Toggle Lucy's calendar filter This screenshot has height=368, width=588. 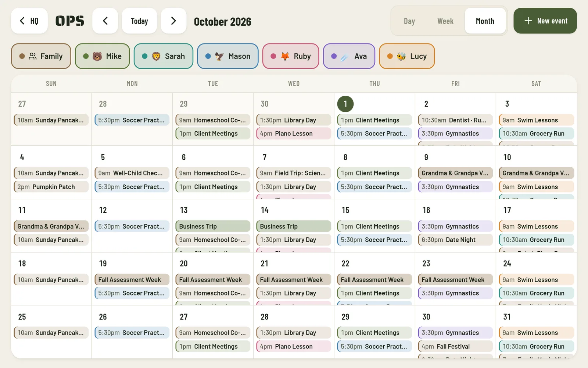point(407,56)
